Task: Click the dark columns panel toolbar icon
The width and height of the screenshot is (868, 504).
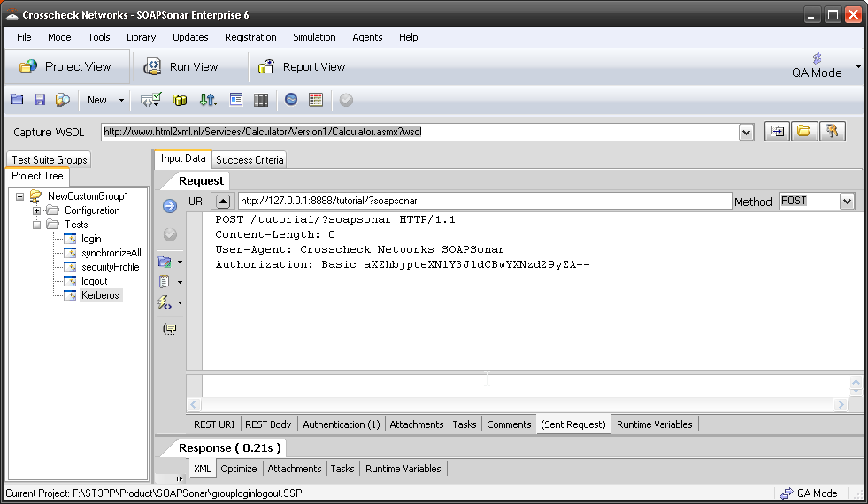Action: point(261,100)
